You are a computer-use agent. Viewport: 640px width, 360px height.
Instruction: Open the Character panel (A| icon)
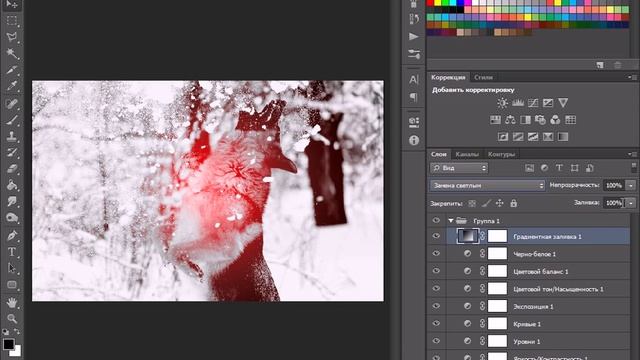pyautogui.click(x=414, y=80)
